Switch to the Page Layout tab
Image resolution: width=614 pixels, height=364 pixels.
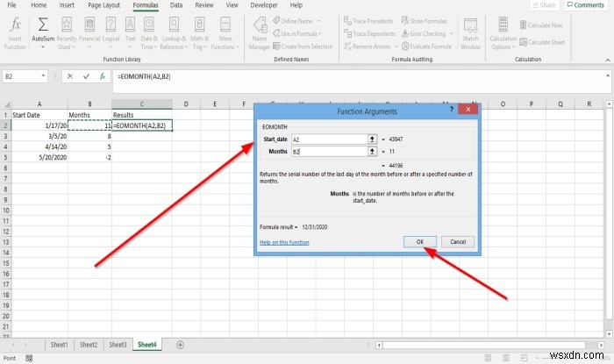(x=104, y=5)
